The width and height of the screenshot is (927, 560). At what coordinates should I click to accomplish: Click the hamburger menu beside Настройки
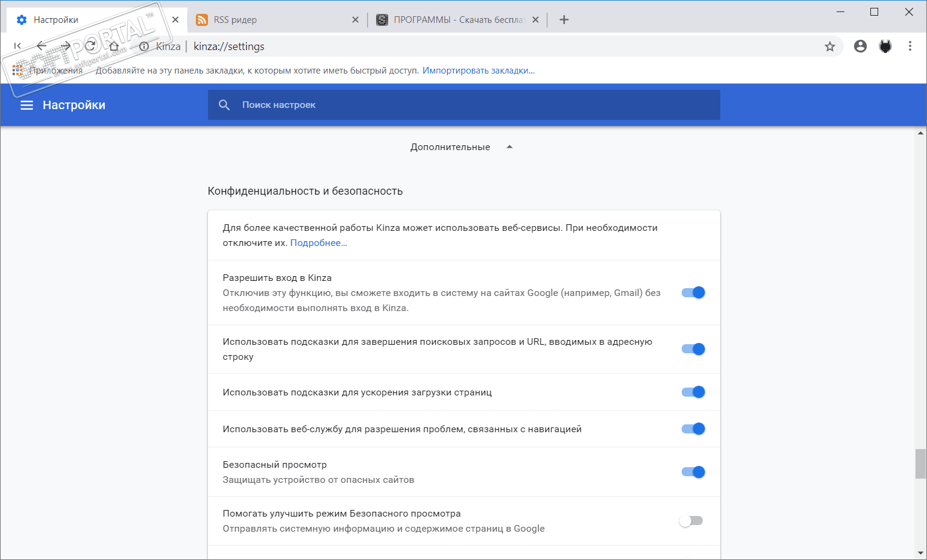pos(27,105)
